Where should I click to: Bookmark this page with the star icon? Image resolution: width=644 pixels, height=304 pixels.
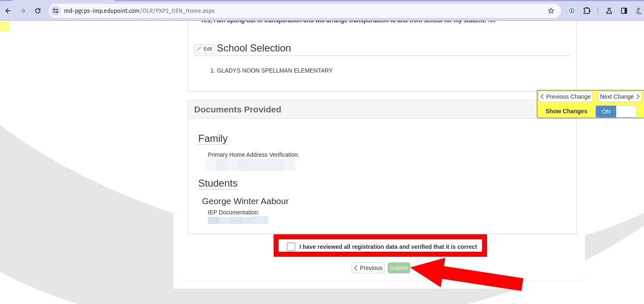coord(551,11)
